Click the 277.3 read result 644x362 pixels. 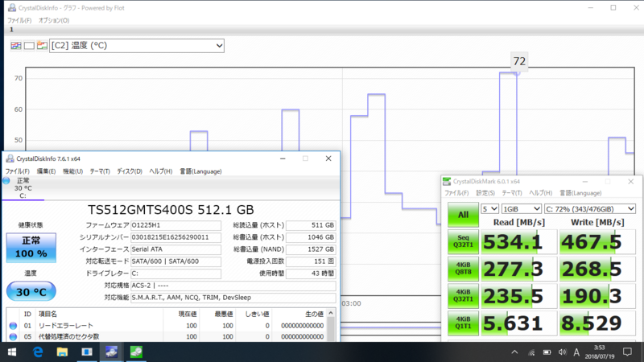click(518, 269)
